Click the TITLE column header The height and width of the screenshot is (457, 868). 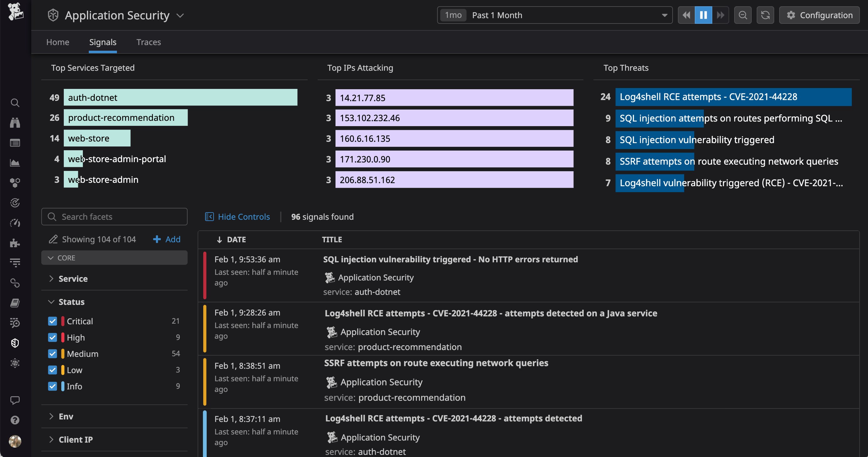tap(332, 239)
